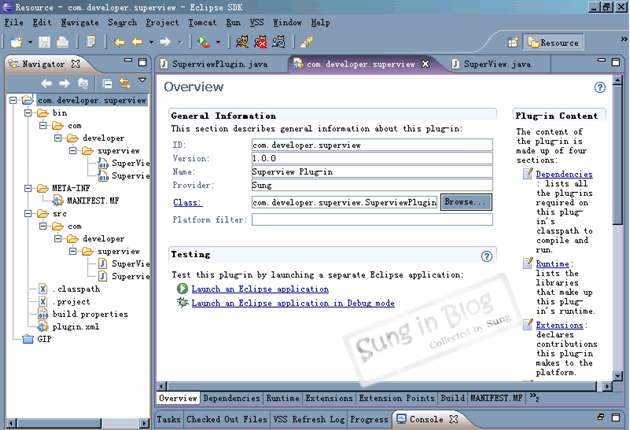Click the Print toolbar icon

tap(62, 42)
